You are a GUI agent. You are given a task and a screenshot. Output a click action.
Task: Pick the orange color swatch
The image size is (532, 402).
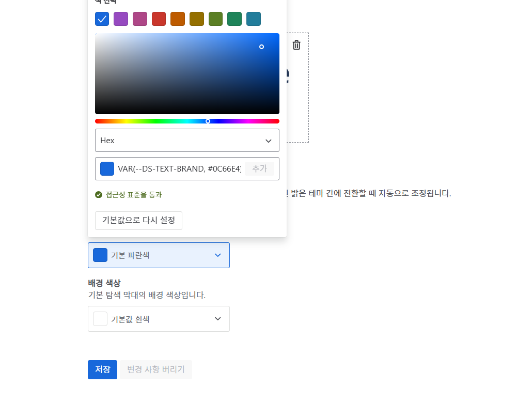point(178,19)
